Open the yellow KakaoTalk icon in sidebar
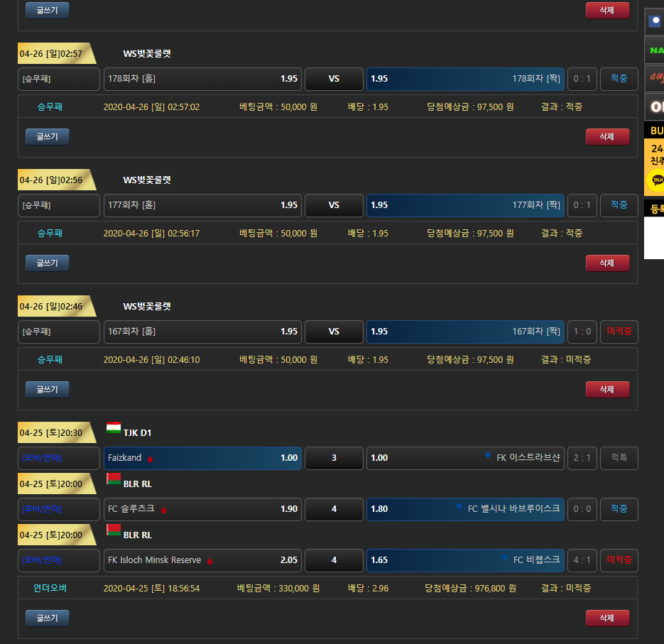The width and height of the screenshot is (664, 644). click(x=657, y=180)
